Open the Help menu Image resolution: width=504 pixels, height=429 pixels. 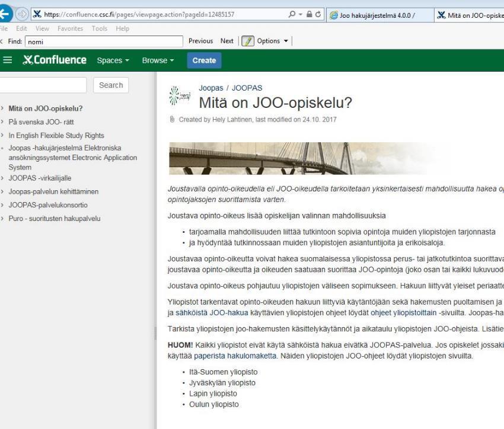click(x=123, y=28)
